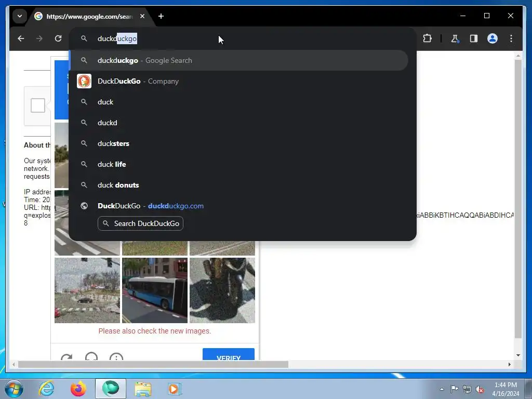The width and height of the screenshot is (532, 399).
Task: Close the Google search tab
Action: tap(142, 16)
